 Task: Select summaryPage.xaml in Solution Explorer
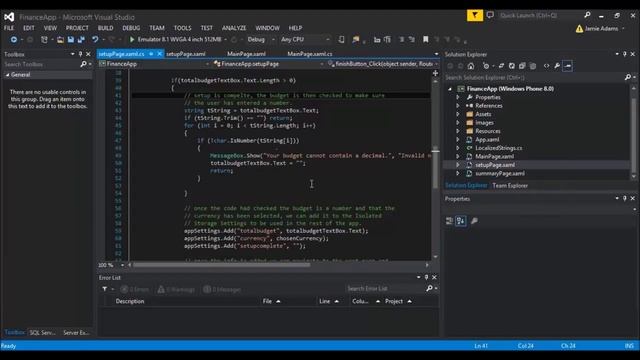click(500, 173)
